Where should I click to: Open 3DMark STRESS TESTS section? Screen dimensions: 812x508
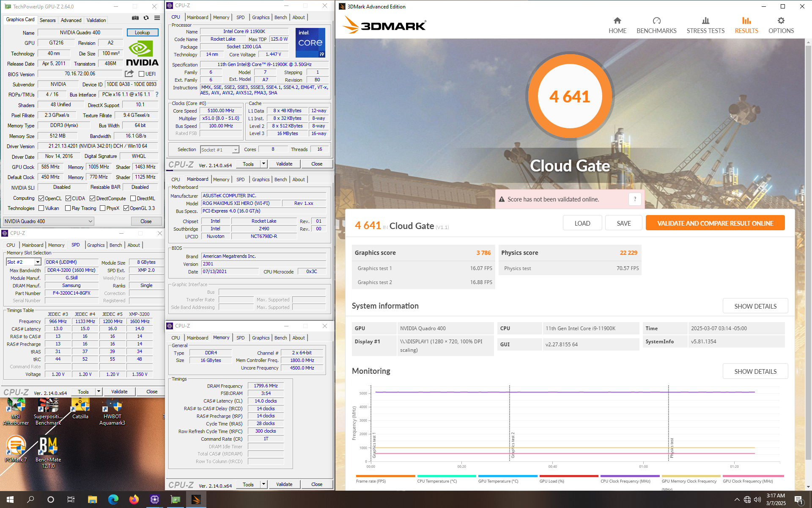point(705,25)
